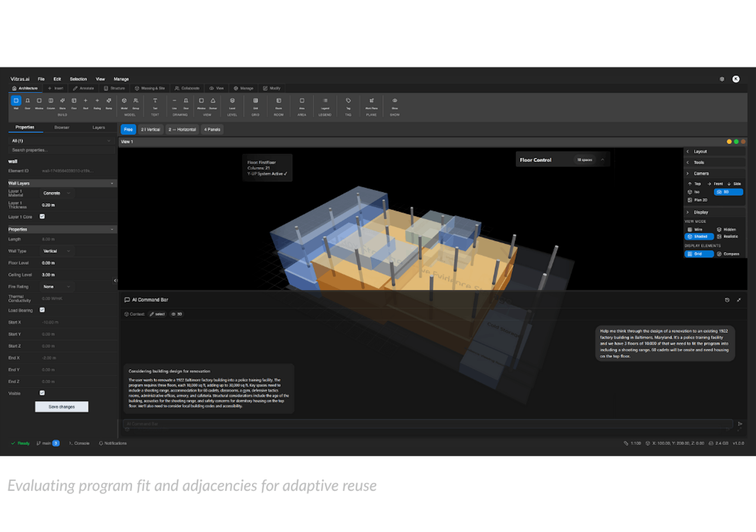Screen dimensions: 756x532
Task: Activate the Stairs tool
Action: click(62, 100)
